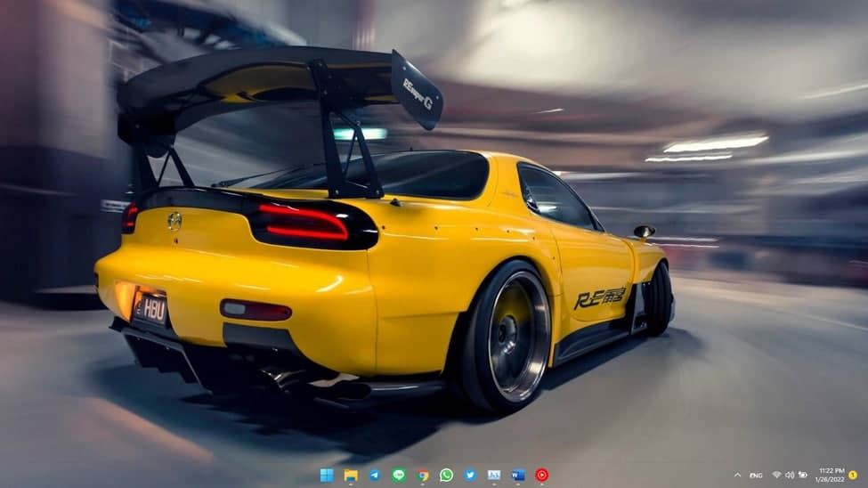Open Microsoft Word from the taskbar
The width and height of the screenshot is (868, 488).
(517, 475)
